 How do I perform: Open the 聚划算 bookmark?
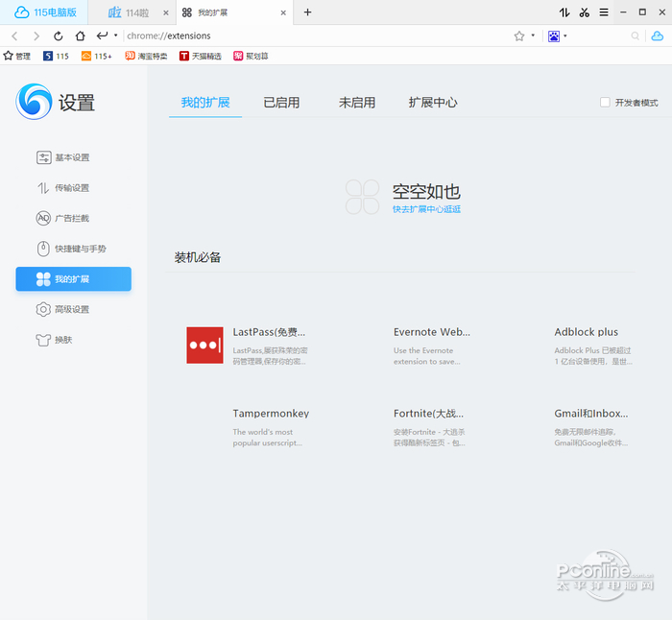(x=251, y=56)
